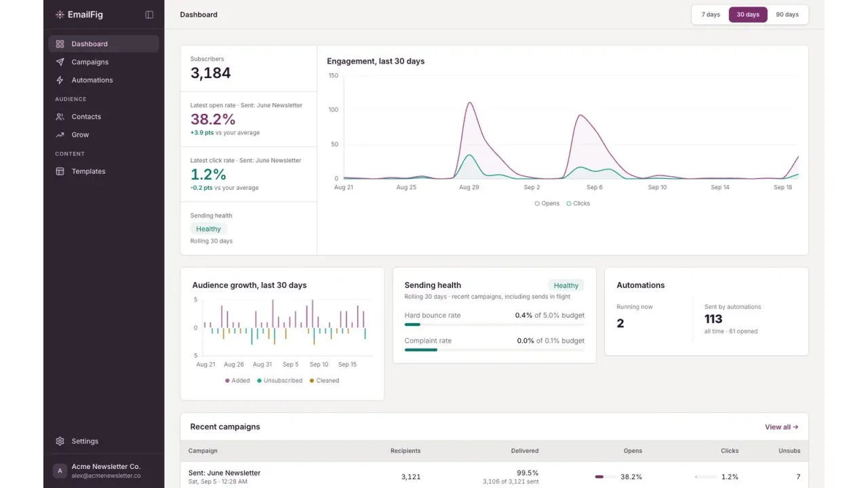Open the Dashboard menu item
868x488 pixels.
104,44
